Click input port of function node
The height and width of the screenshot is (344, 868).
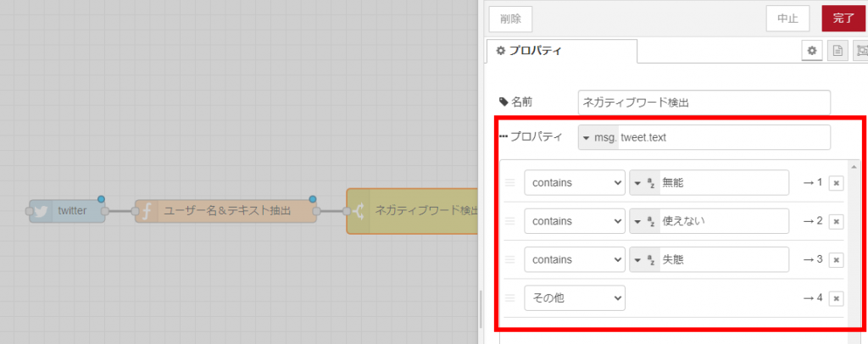click(135, 211)
